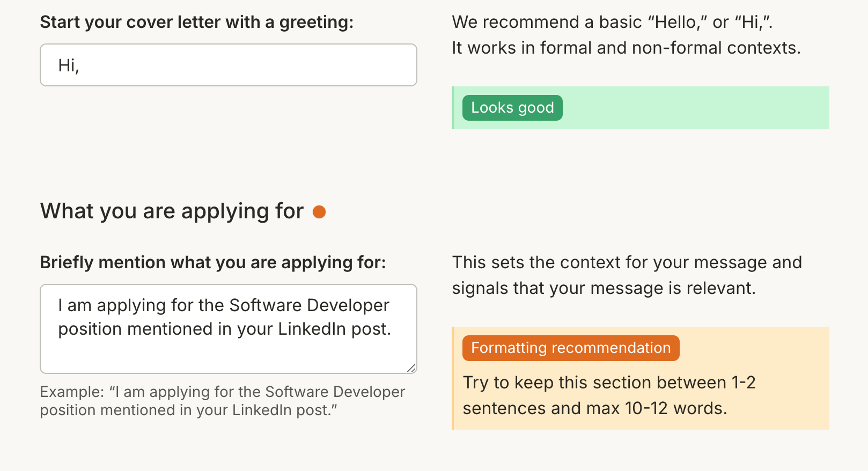
Task: Click the "sentences and max 10-12 words" line
Action: coord(594,408)
